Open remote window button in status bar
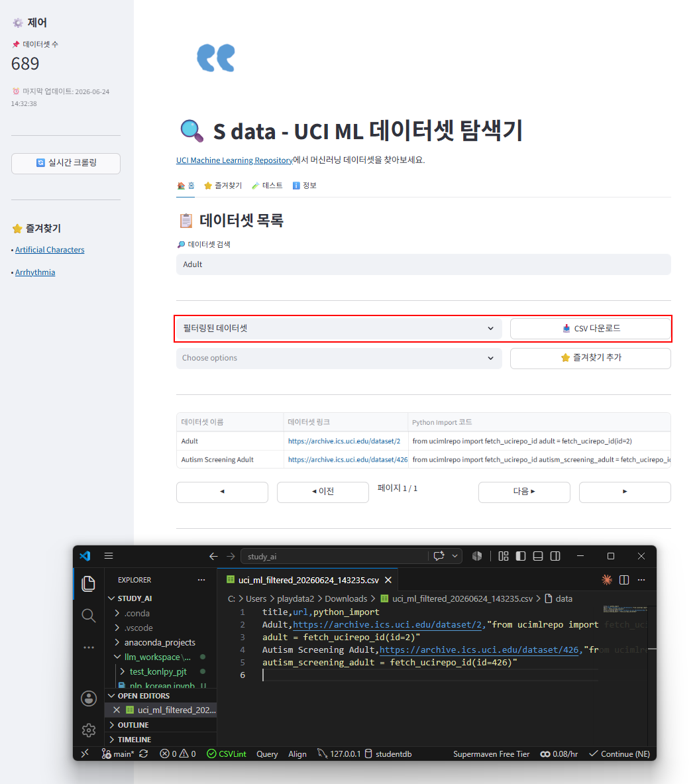 85,754
